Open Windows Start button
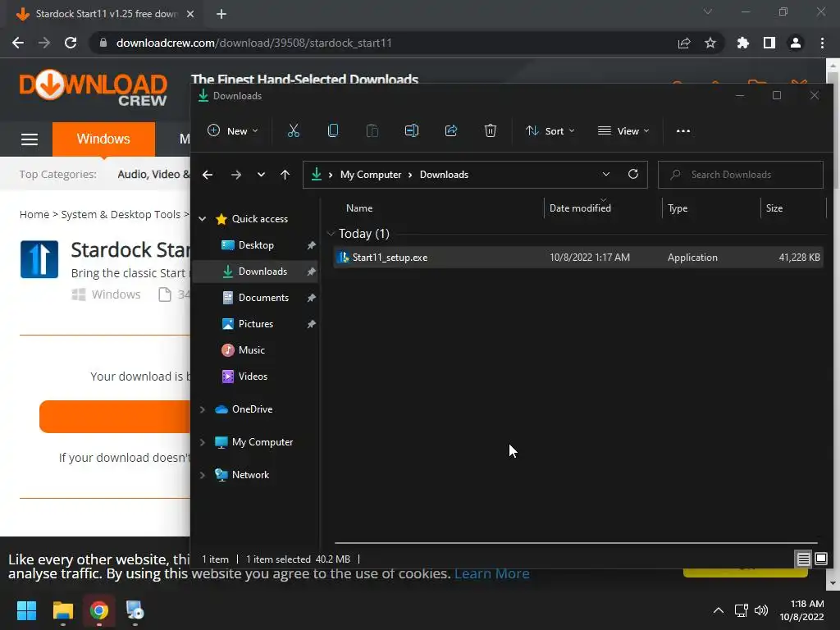Image resolution: width=840 pixels, height=630 pixels. click(x=27, y=610)
